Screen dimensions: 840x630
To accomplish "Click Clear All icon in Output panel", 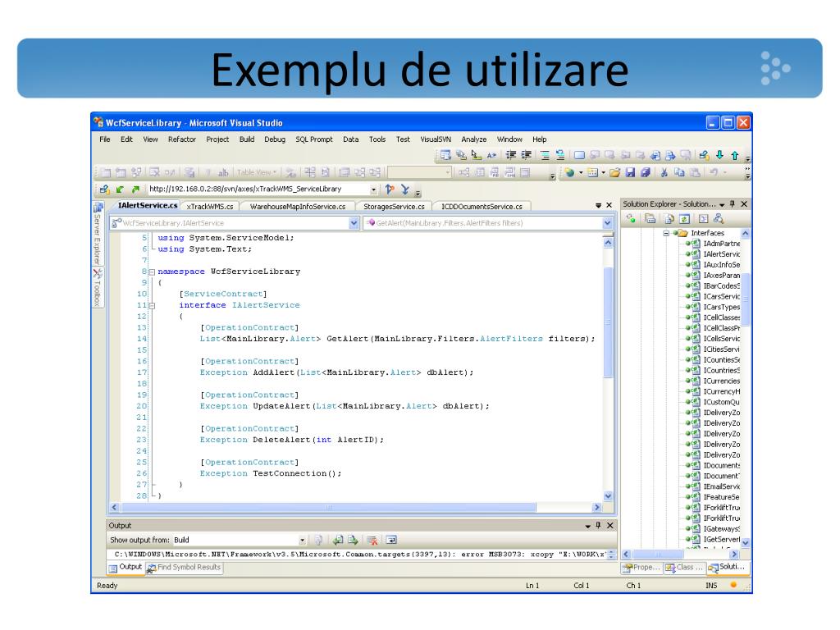I will (372, 540).
